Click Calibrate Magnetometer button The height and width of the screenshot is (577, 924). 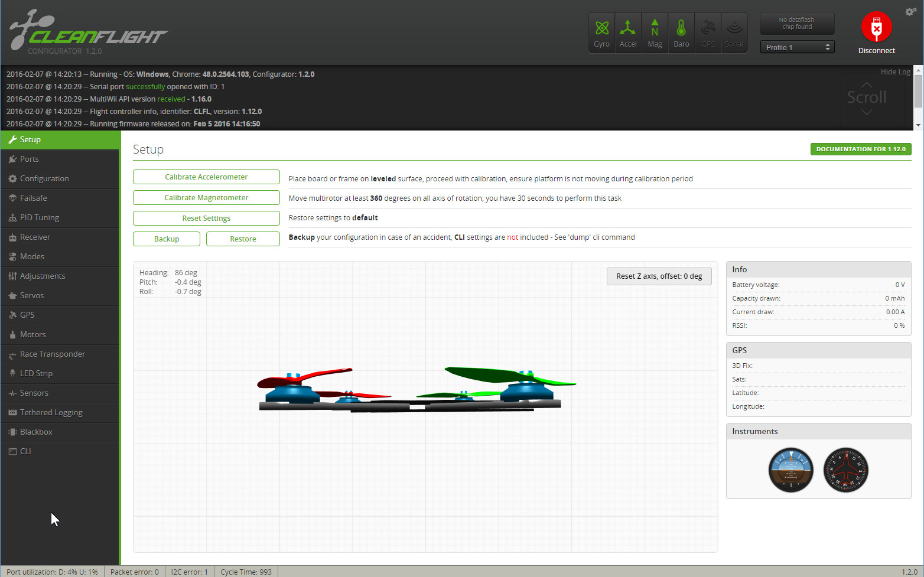coord(206,198)
